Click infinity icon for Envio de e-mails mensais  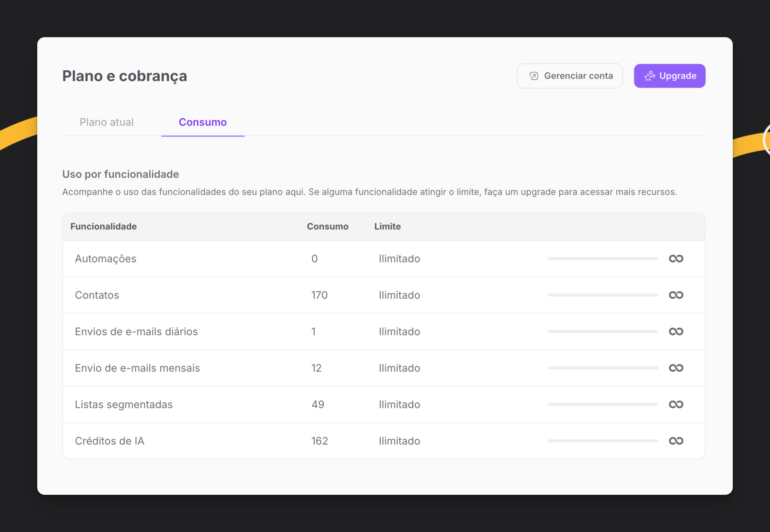tap(676, 368)
